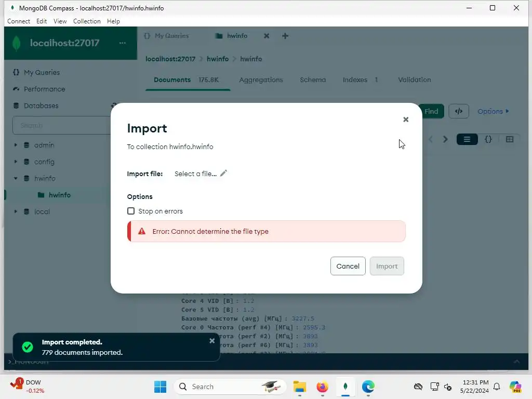Viewport: 532px width, 399px height.
Task: Close the Import dialog with the X
Action: point(405,119)
